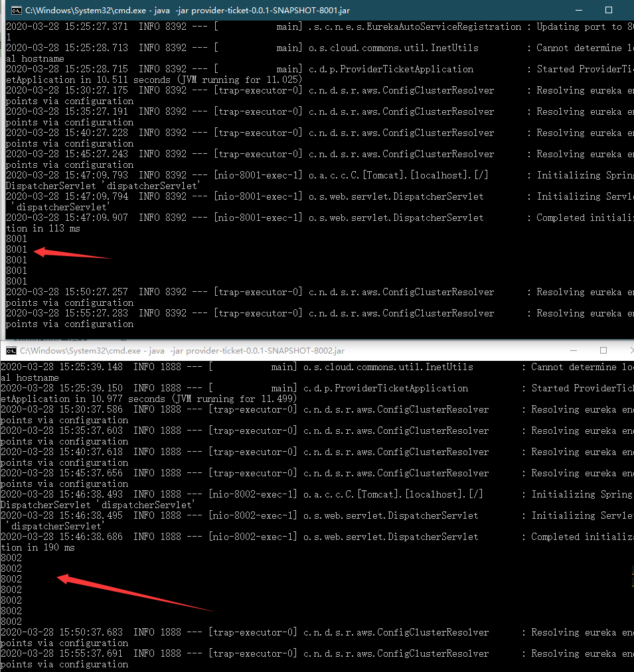Click the 15:47:09.793 Tomcat localhost log entry
Image resolution: width=634 pixels, height=672 pixels.
point(266,175)
